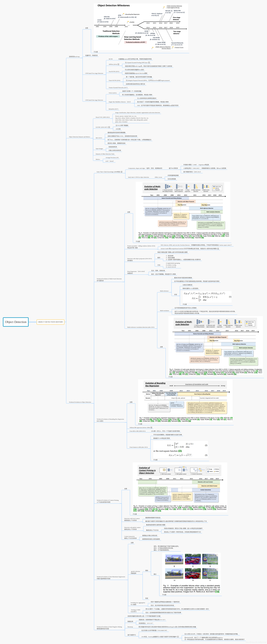
Task: Select the learning to NMS node
Action: tap(135, 611)
